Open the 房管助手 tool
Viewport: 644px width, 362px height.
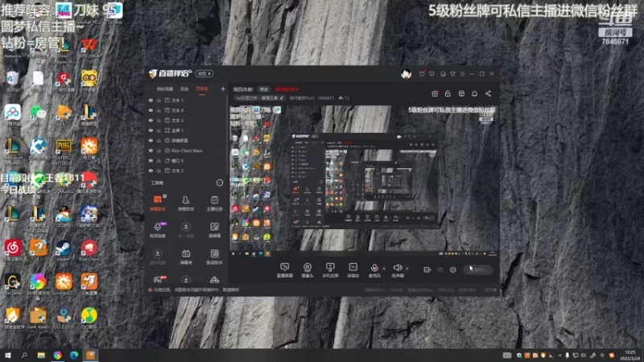[186, 204]
